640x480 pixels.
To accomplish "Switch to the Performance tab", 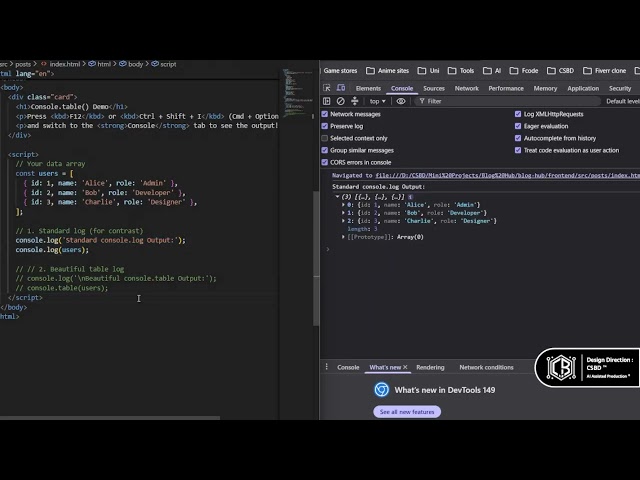I will 506,88.
